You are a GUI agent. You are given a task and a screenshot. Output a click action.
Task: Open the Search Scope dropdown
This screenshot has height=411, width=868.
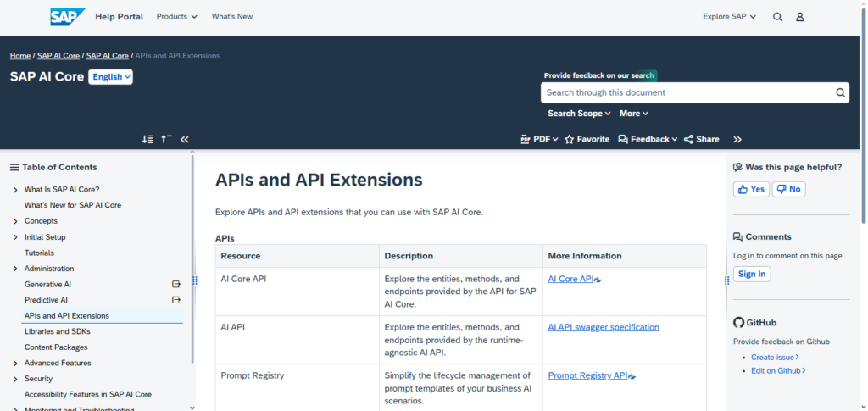[579, 114]
